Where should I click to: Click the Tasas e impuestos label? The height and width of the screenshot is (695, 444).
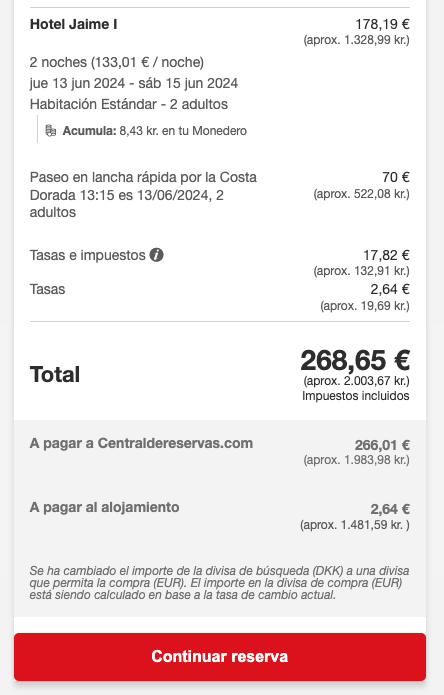[x=87, y=255]
